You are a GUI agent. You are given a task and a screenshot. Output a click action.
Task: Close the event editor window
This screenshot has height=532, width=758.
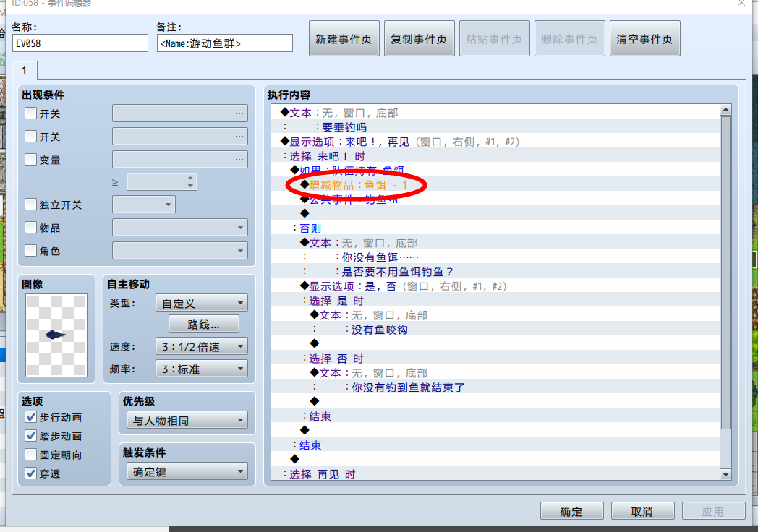coord(741,3)
